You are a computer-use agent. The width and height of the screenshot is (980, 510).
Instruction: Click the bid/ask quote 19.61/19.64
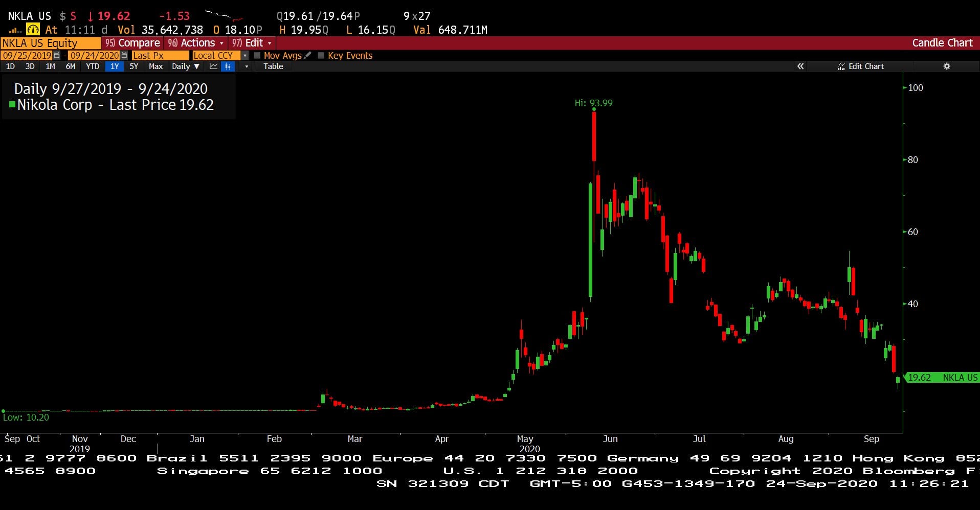point(318,16)
